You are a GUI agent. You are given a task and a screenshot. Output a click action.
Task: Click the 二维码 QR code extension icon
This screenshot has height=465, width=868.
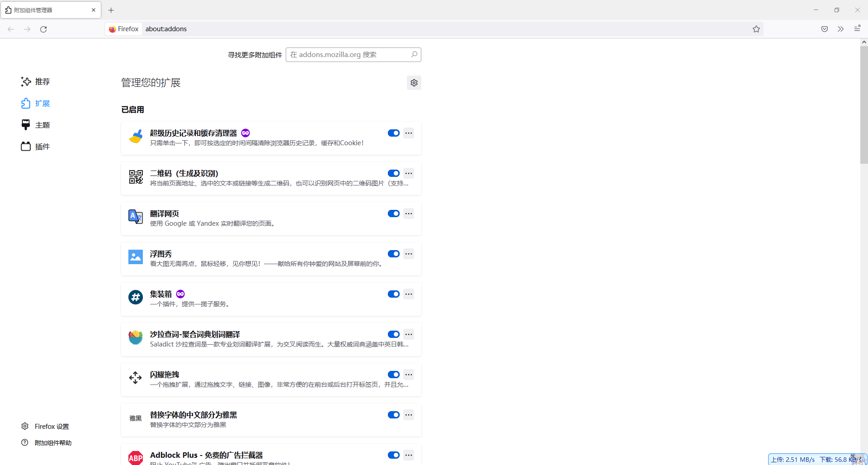pos(135,177)
